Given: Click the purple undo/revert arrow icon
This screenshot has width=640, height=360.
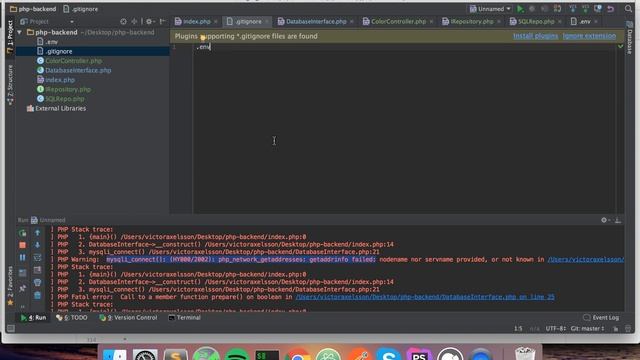Looking at the screenshot, I should pos(611,9).
